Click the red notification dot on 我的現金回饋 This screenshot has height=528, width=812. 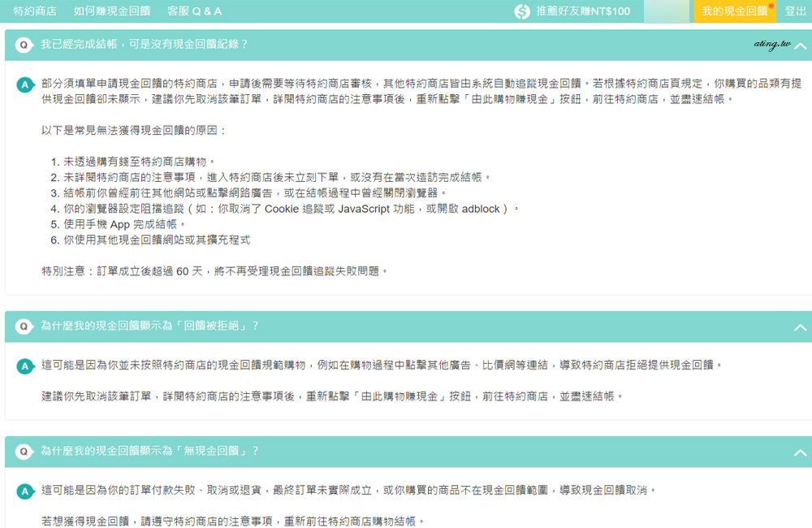[771, 6]
